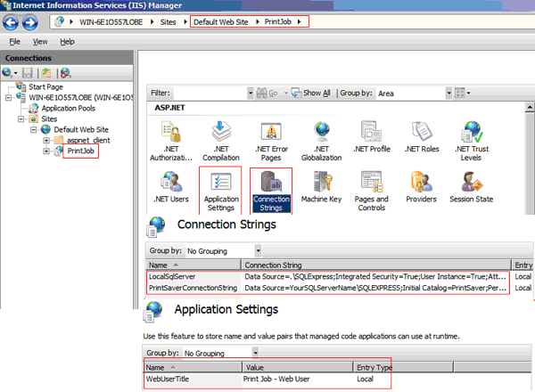The width and height of the screenshot is (535, 392).
Task: Go back with the Back arrow button
Action: point(11,22)
